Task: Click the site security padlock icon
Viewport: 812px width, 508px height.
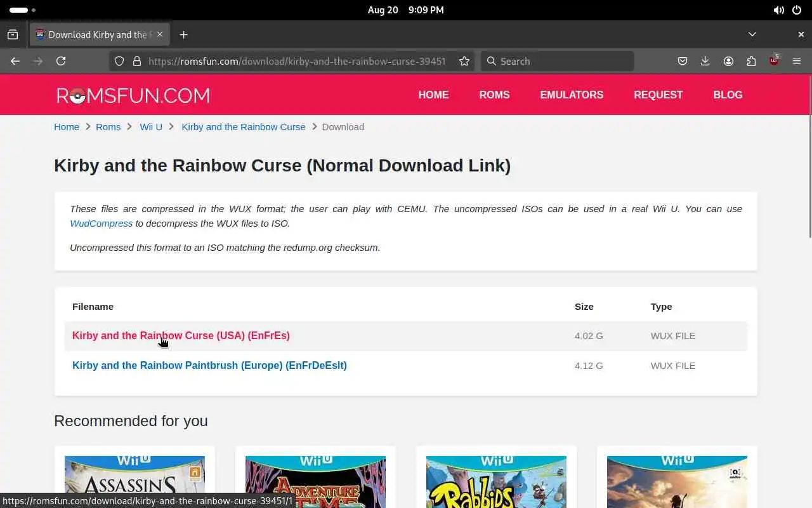Action: 136,61
